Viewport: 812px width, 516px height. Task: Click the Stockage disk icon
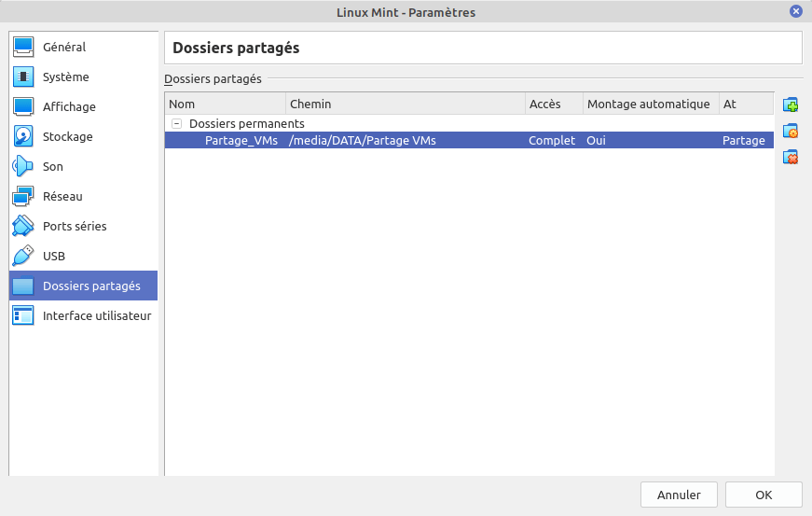tap(23, 136)
